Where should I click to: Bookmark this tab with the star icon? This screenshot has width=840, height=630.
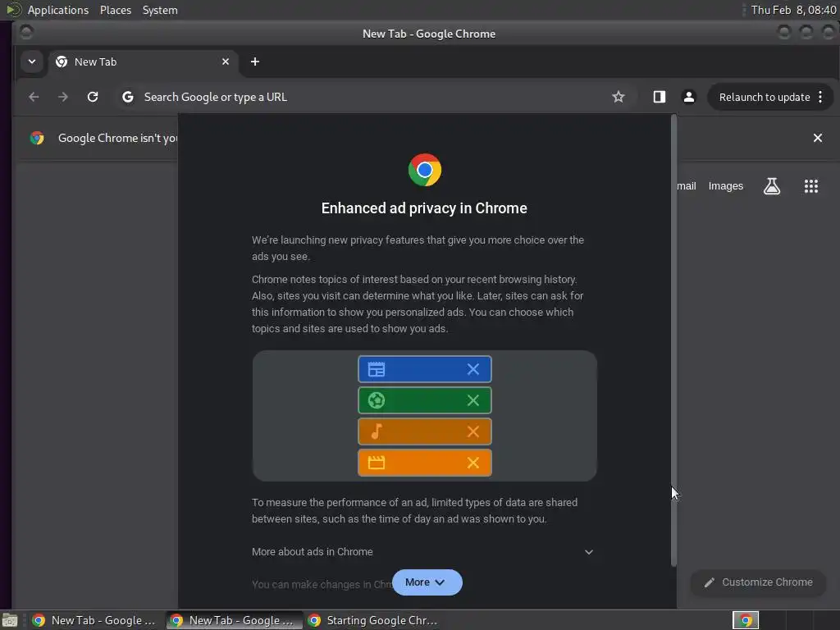click(x=619, y=97)
